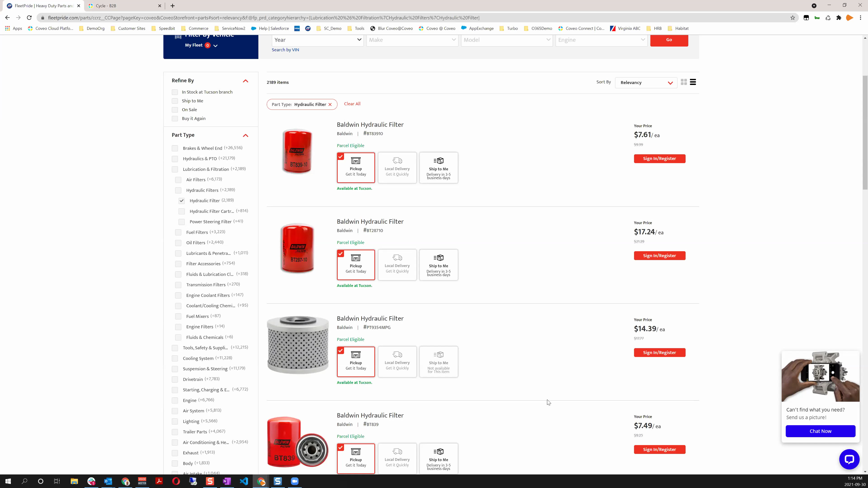Reload page using the browser refresh icon

click(29, 18)
